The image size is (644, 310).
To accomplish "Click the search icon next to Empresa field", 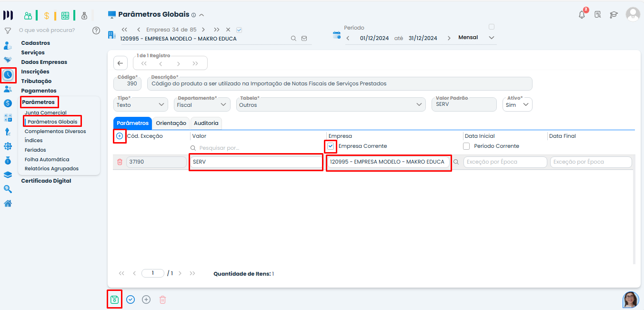I will point(456,162).
